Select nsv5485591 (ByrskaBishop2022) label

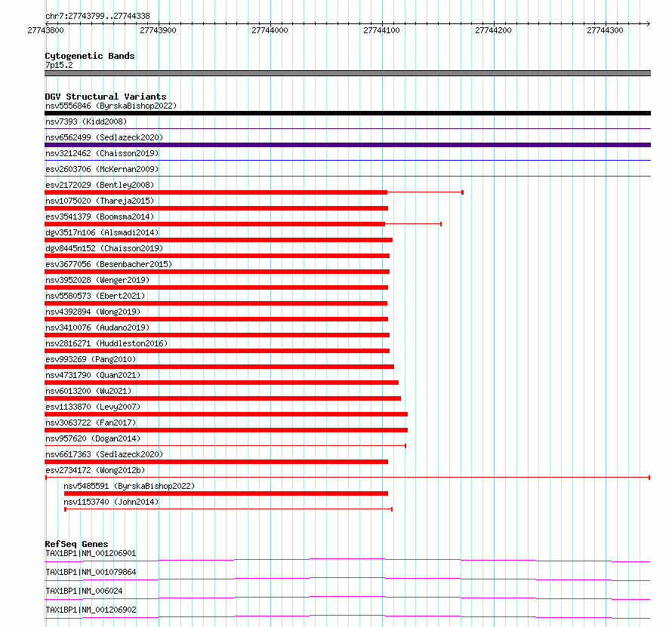tap(129, 486)
